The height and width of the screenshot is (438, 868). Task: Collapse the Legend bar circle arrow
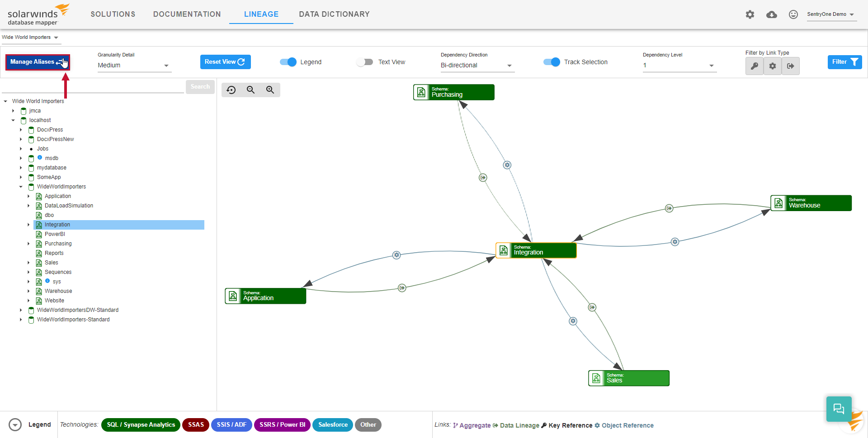(x=15, y=425)
